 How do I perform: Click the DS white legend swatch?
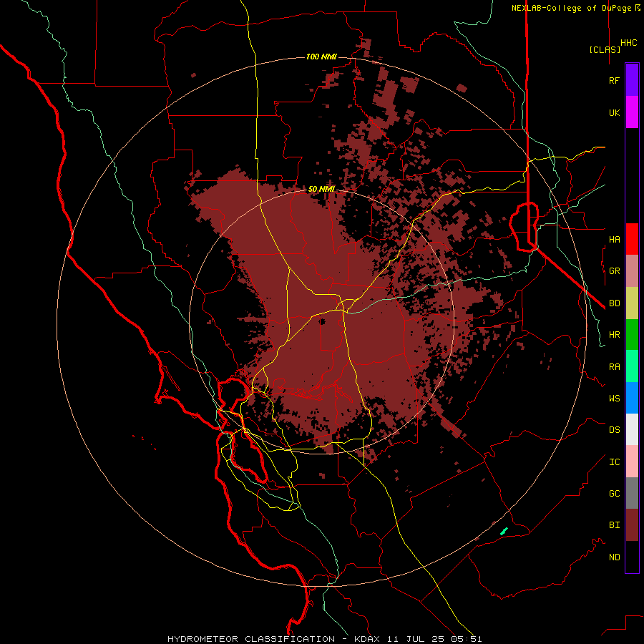point(632,429)
